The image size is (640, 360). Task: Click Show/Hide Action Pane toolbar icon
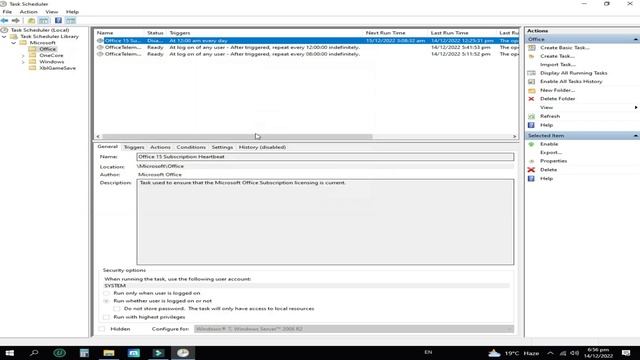[71, 20]
